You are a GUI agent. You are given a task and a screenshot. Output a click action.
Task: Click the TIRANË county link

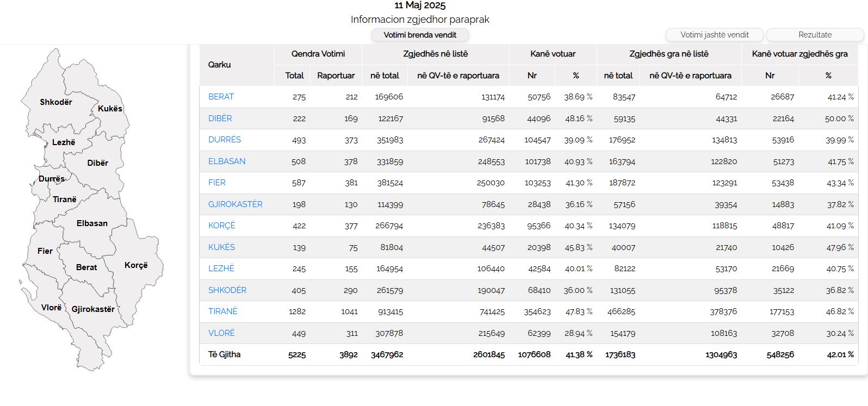click(x=222, y=311)
